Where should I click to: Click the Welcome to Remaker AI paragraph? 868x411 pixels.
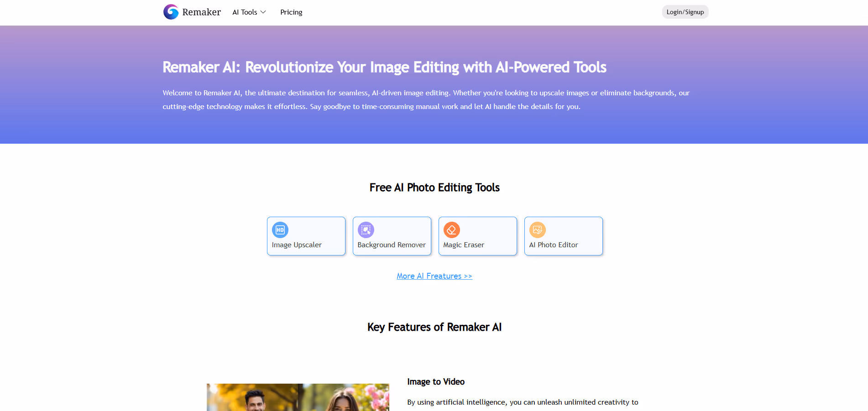click(426, 99)
